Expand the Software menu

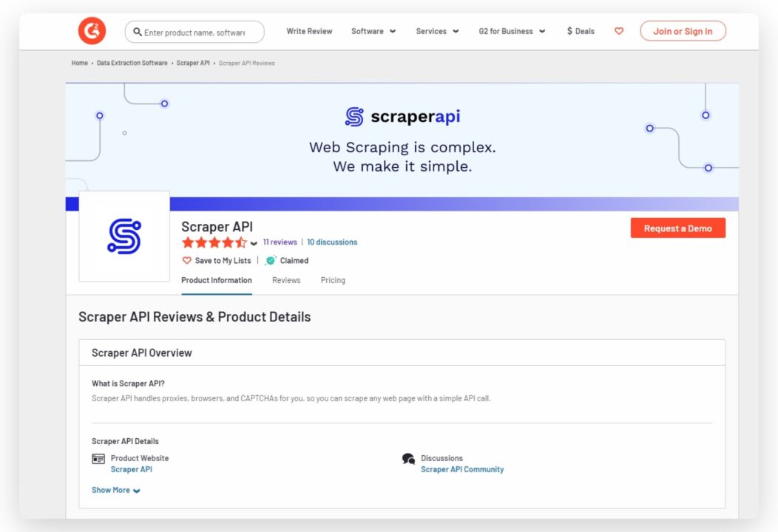[x=373, y=31]
